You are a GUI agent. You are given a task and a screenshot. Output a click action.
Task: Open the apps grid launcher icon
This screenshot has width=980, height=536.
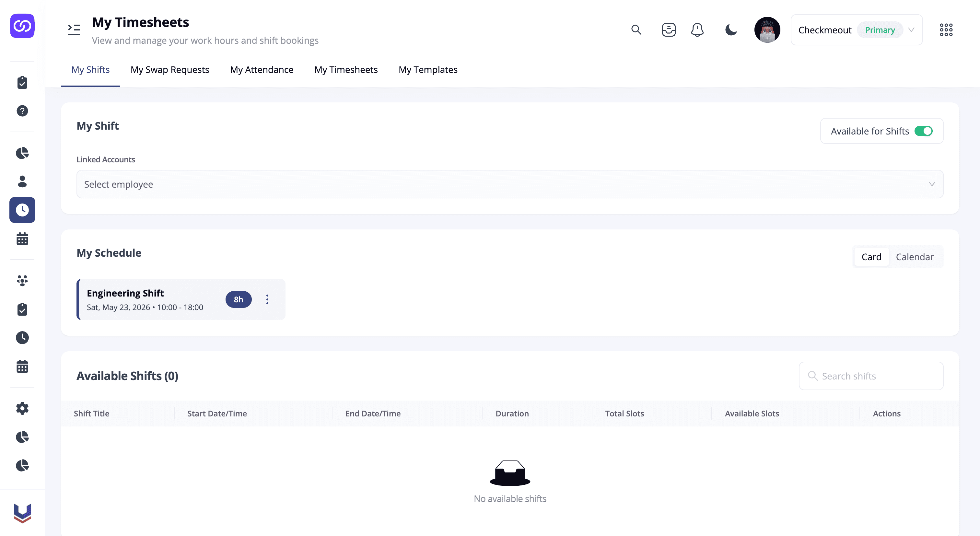point(946,30)
